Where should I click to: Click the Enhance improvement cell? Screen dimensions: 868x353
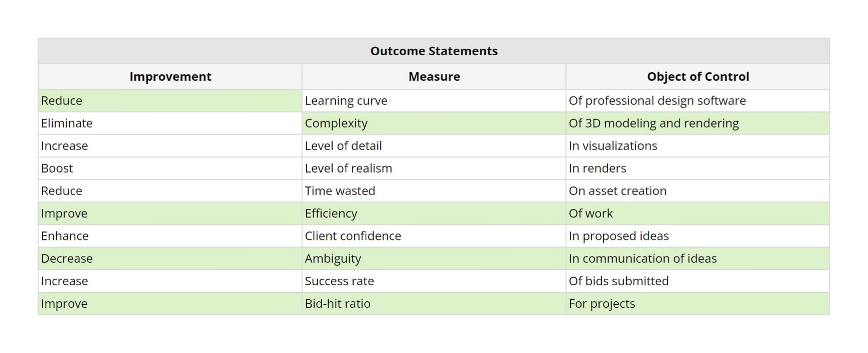click(65, 237)
